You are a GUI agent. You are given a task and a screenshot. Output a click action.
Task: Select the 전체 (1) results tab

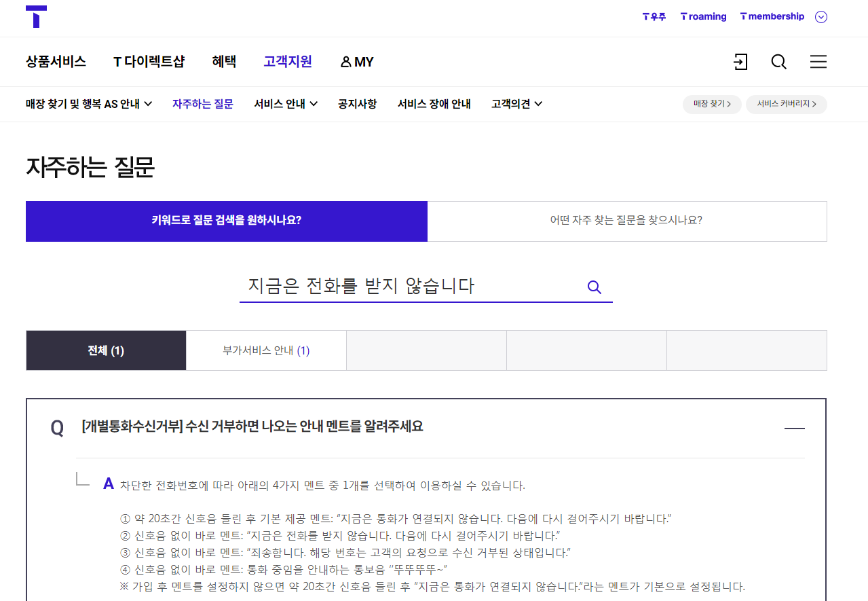click(105, 350)
